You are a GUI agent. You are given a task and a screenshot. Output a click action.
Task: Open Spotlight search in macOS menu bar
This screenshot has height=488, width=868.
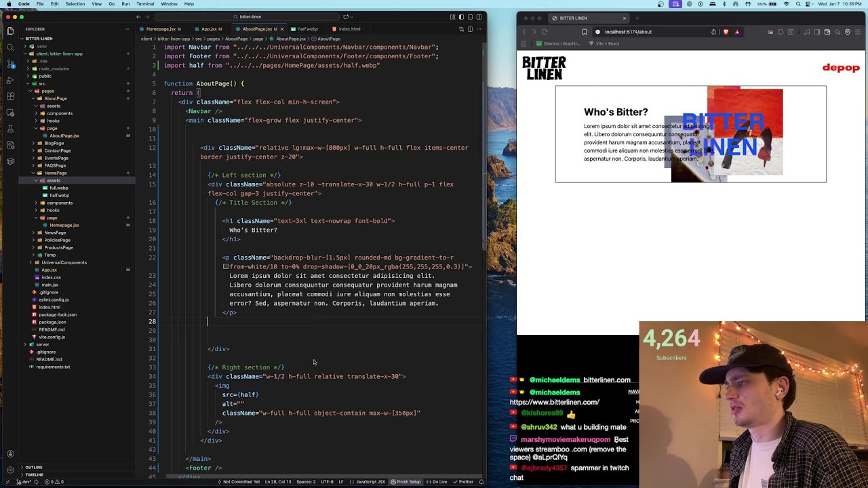[x=799, y=4]
